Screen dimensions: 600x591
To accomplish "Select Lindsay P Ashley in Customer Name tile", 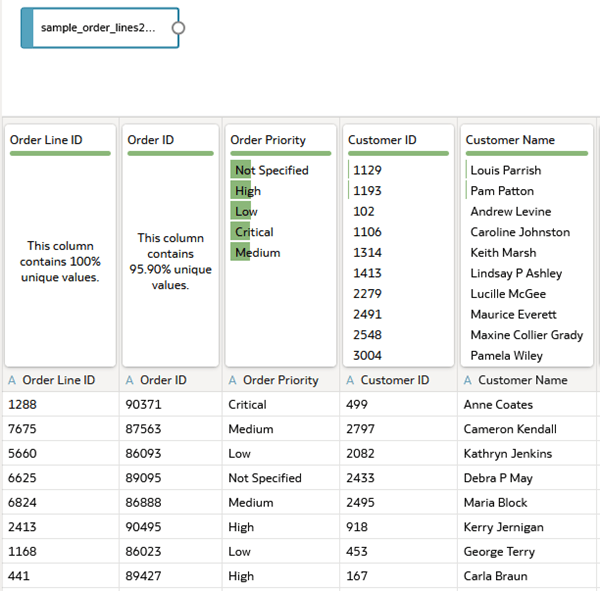I will 516,273.
